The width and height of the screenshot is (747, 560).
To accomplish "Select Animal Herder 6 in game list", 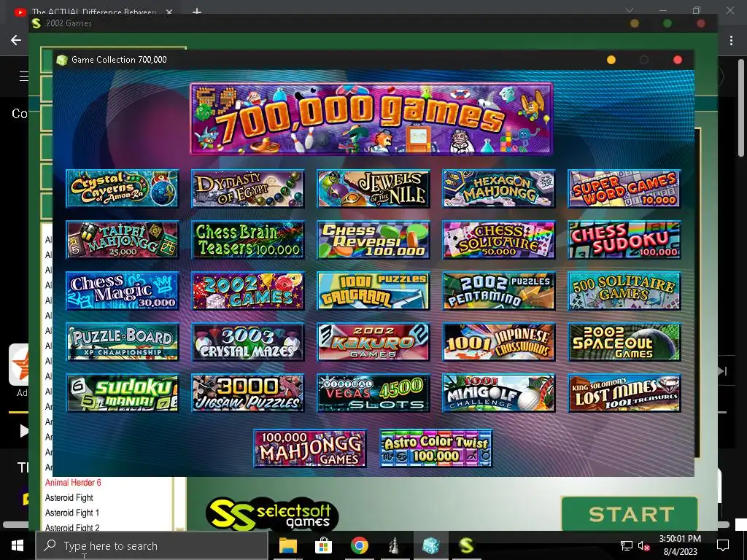I will point(74,483).
